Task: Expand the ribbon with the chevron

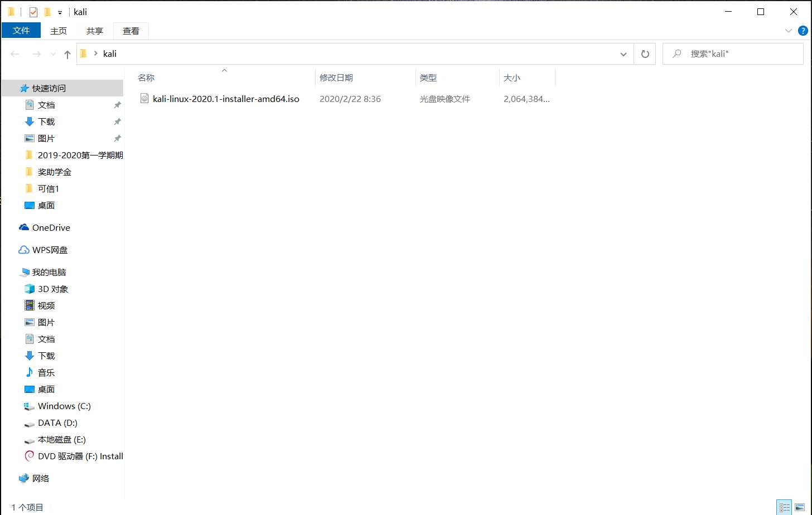Action: [x=789, y=31]
